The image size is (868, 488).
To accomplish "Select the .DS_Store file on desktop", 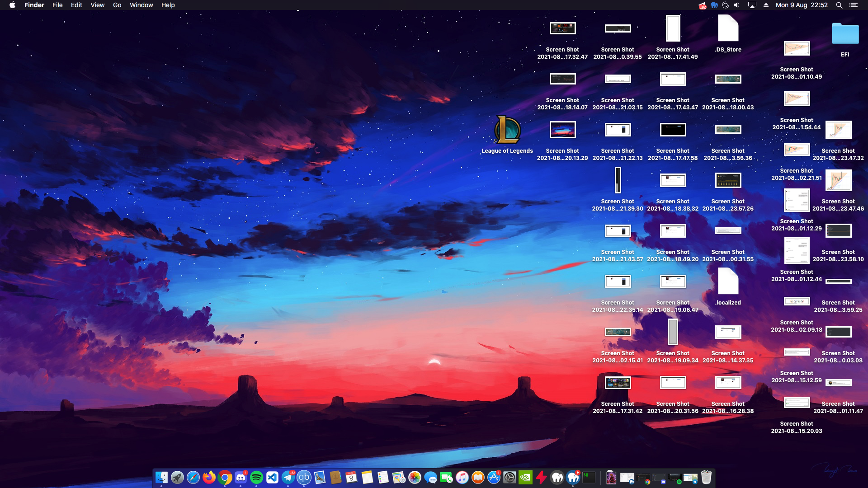I will [x=728, y=28].
